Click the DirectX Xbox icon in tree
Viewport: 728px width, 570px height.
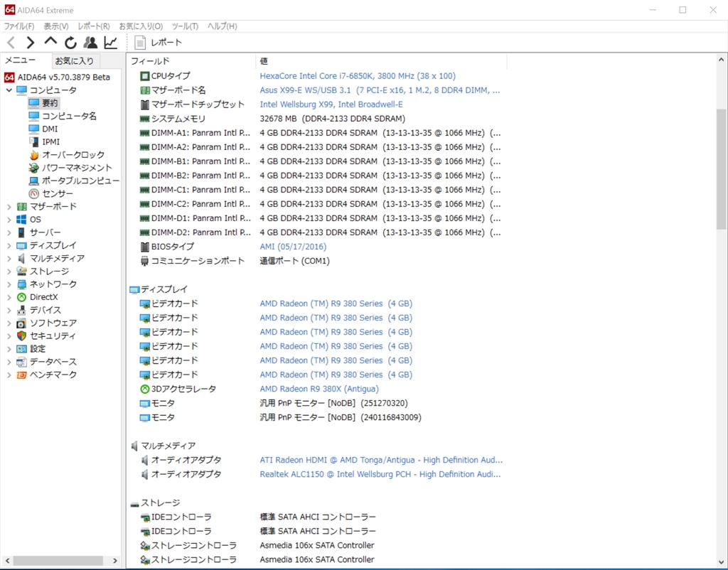pyautogui.click(x=21, y=297)
